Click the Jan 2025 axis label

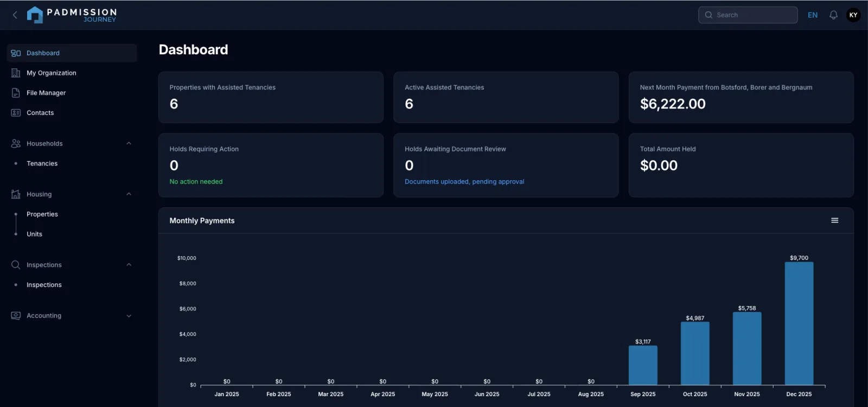pos(227,395)
